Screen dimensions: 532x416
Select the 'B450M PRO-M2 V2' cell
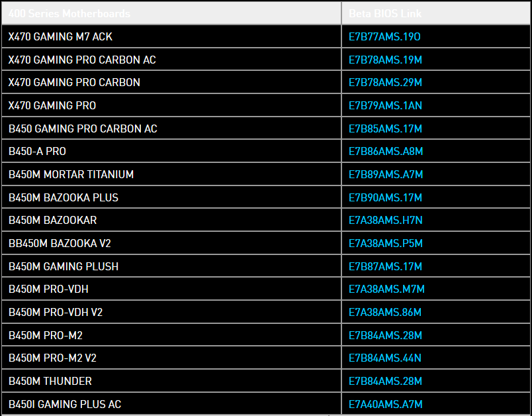click(171, 358)
